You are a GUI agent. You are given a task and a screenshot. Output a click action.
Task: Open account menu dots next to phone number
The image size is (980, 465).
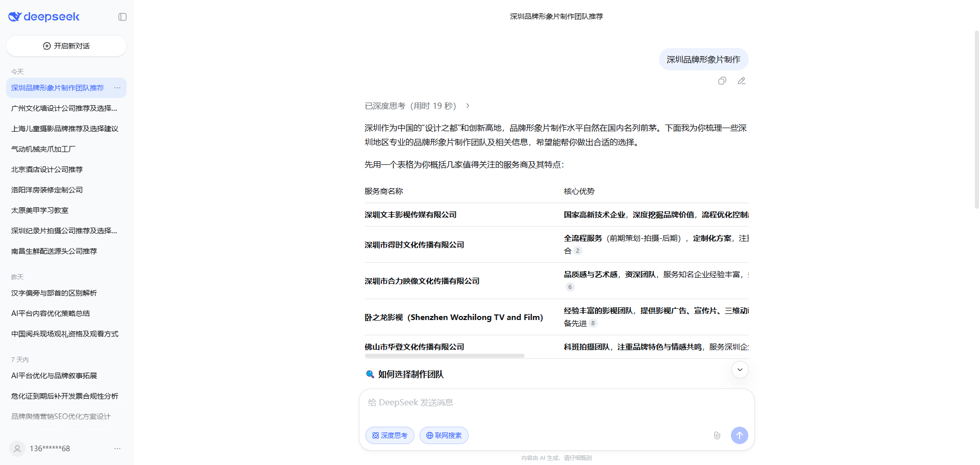pyautogui.click(x=117, y=449)
